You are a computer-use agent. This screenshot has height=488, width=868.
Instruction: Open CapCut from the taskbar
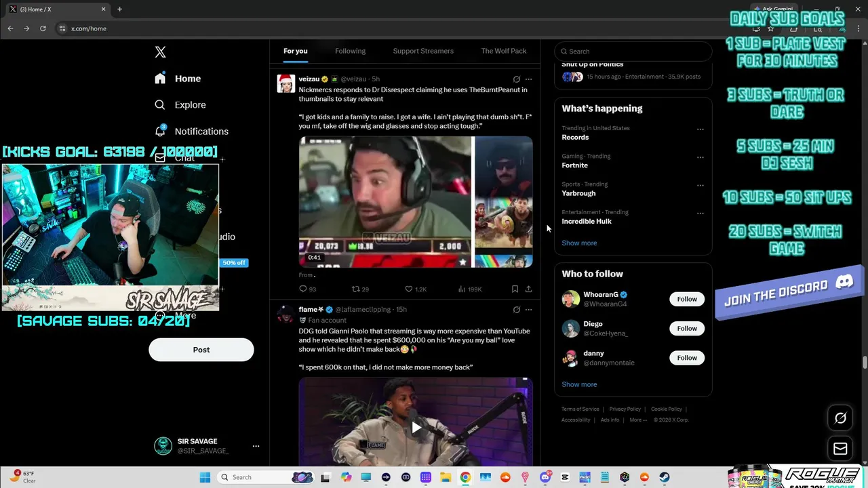(x=565, y=477)
